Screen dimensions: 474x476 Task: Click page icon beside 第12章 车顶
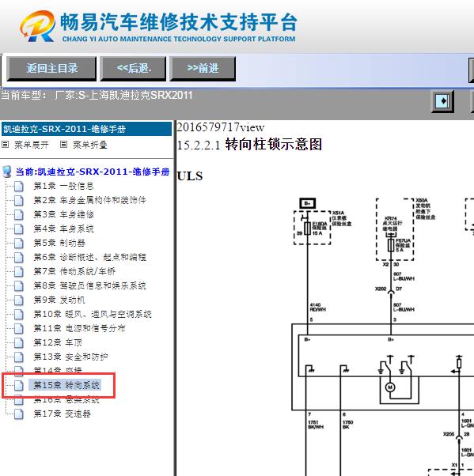pyautogui.click(x=19, y=342)
